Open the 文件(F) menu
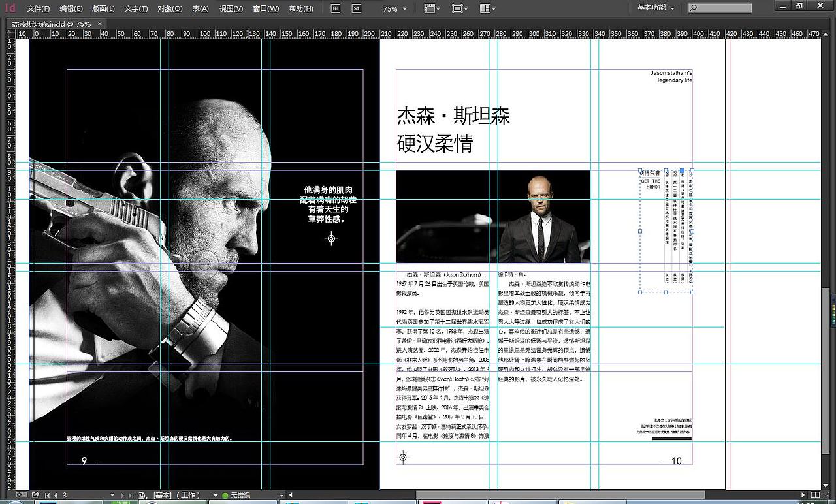Image resolution: width=836 pixels, height=504 pixels. (x=38, y=8)
